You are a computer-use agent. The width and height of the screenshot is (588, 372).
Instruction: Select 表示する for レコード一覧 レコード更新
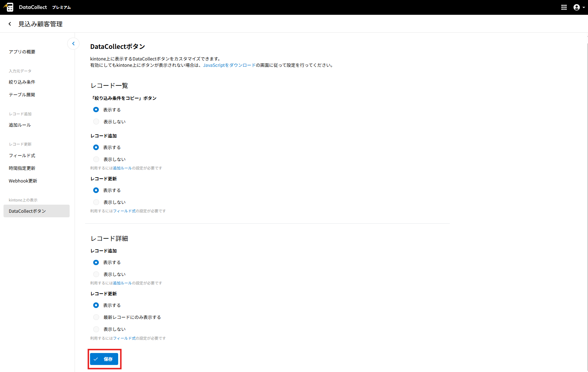click(96, 190)
